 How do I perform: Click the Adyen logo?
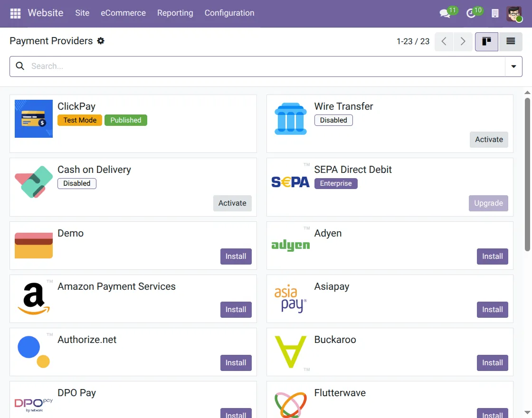(290, 245)
